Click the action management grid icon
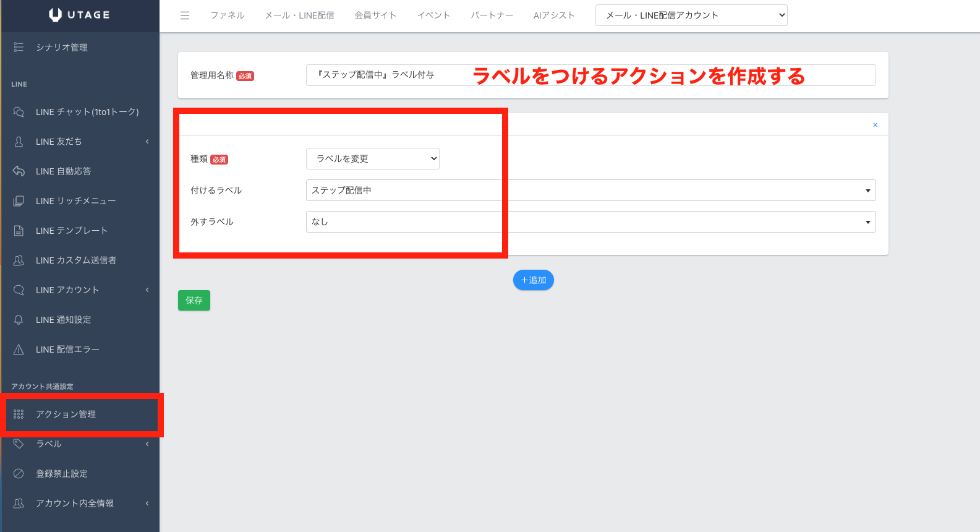Screen dimensions: 980x532 point(19,414)
